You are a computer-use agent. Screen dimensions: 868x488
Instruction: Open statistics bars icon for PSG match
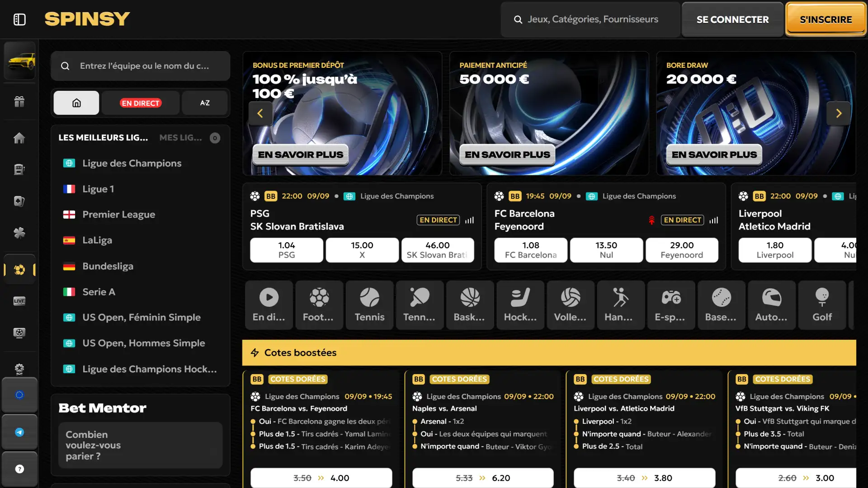pyautogui.click(x=470, y=220)
